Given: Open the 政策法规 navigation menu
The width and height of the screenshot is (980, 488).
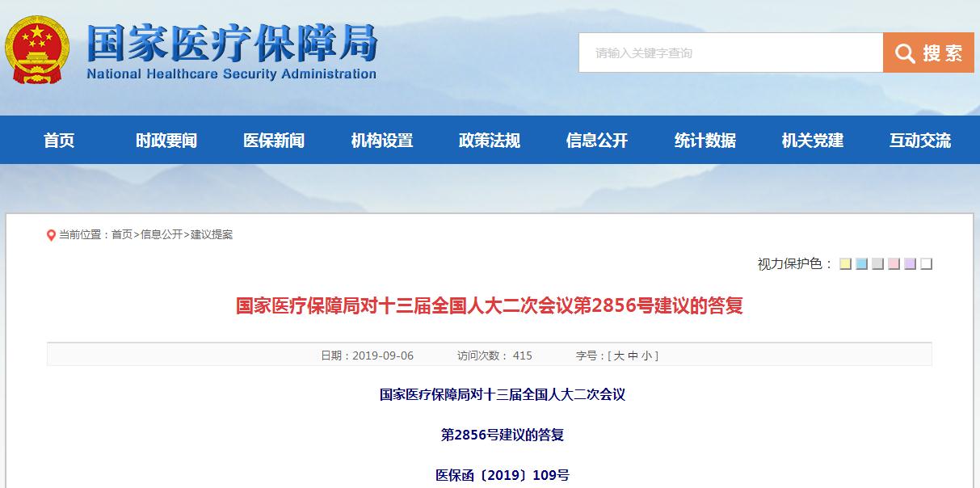Looking at the screenshot, I should [488, 139].
